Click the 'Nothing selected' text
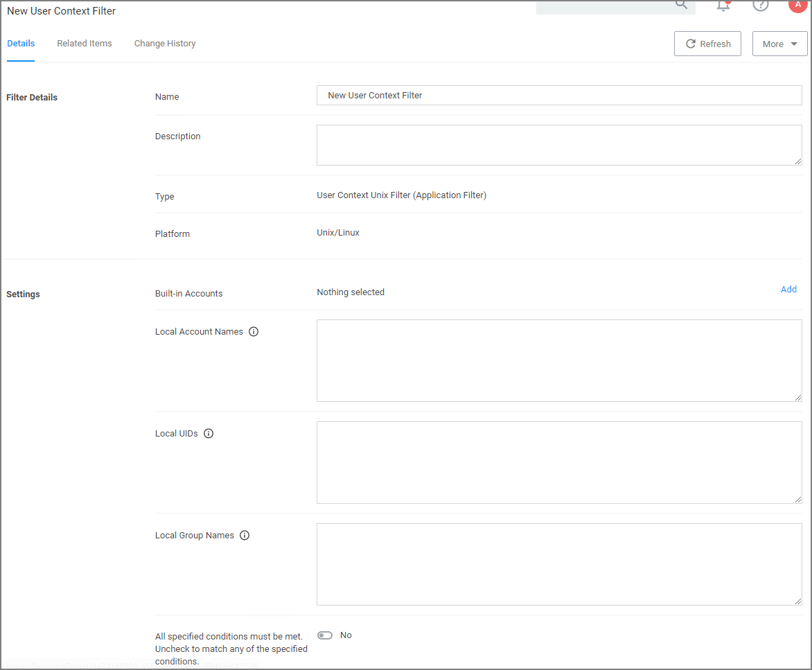The image size is (812, 670). click(351, 292)
